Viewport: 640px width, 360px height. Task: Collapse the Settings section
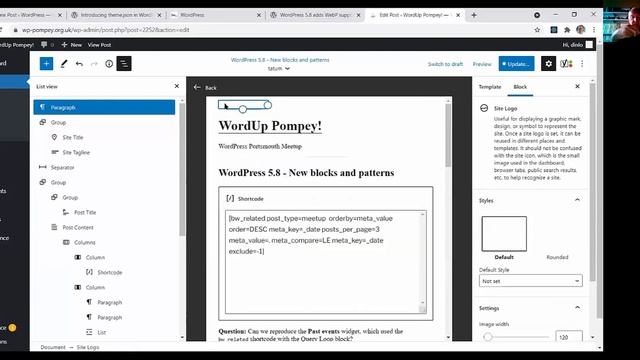pyautogui.click(x=577, y=308)
